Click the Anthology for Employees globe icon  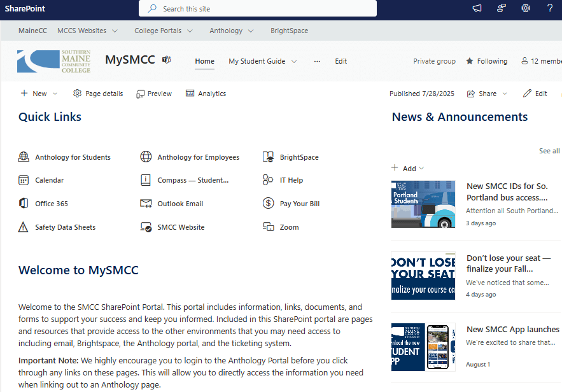click(146, 157)
